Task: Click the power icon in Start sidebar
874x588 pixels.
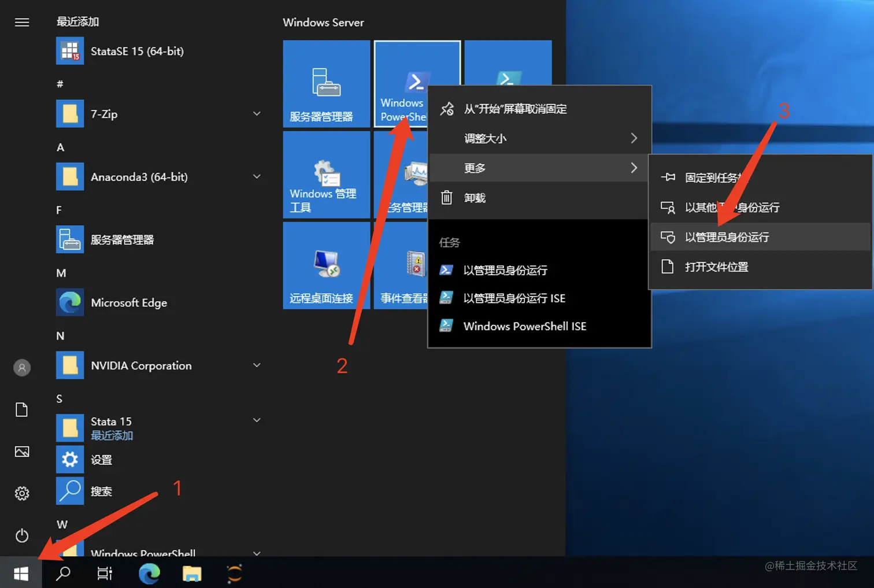Action: point(22,535)
